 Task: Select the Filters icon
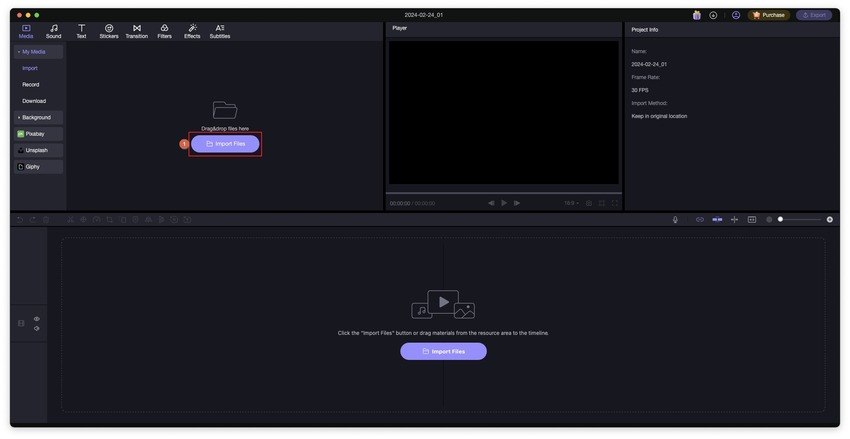click(x=164, y=31)
